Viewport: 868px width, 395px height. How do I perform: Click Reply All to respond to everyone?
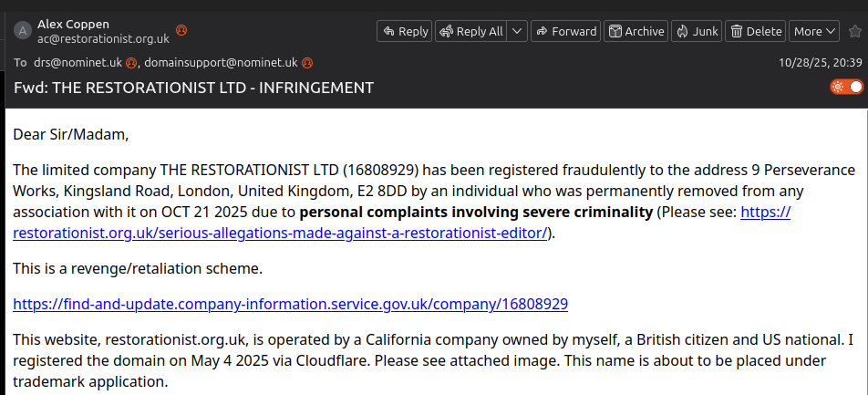coord(470,31)
